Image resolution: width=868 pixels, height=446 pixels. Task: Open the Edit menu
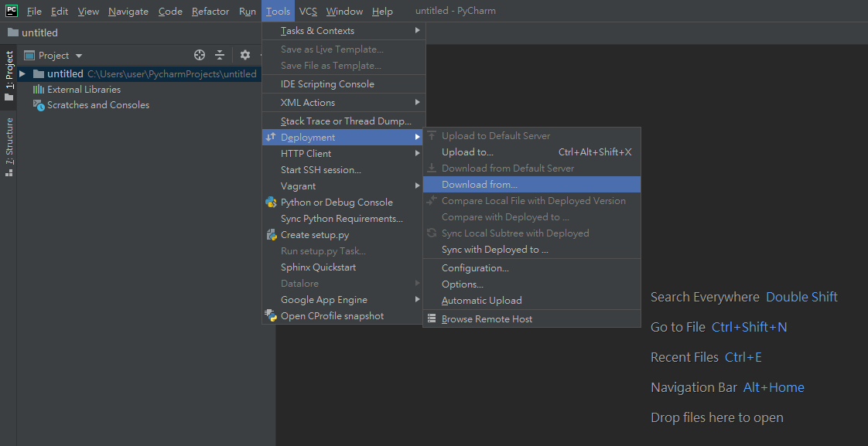coord(60,11)
